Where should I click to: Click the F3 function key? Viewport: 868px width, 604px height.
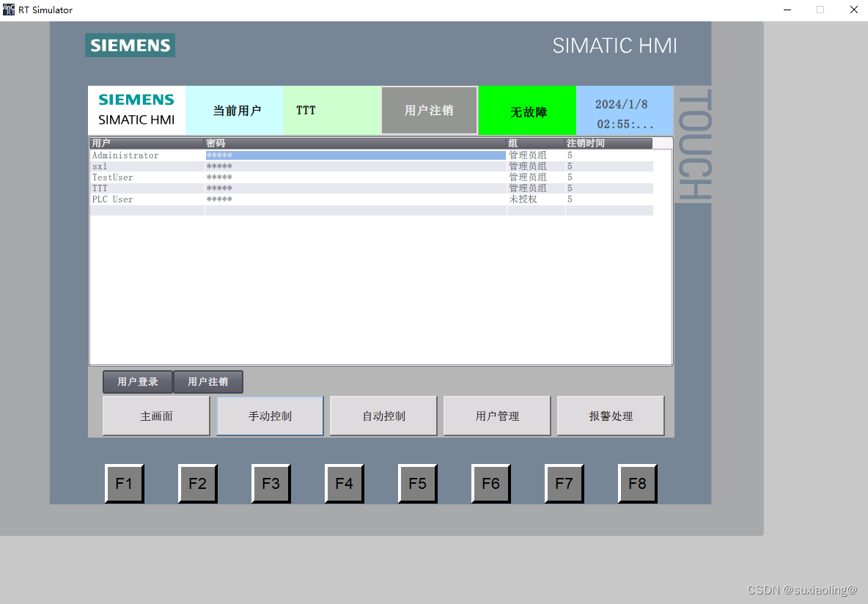point(271,483)
